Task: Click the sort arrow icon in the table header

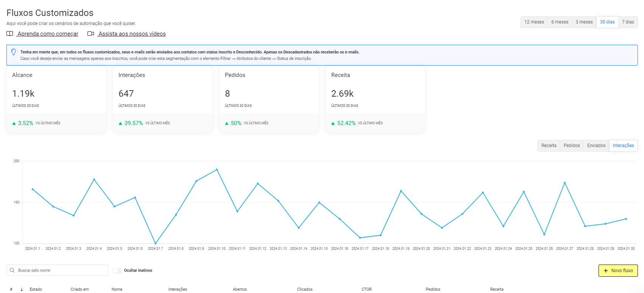Action: [22, 289]
